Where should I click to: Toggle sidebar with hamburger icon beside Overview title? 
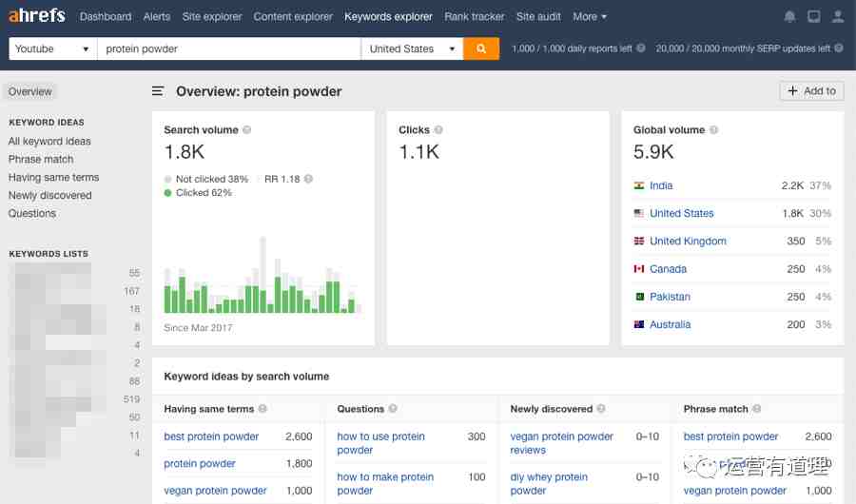point(158,91)
